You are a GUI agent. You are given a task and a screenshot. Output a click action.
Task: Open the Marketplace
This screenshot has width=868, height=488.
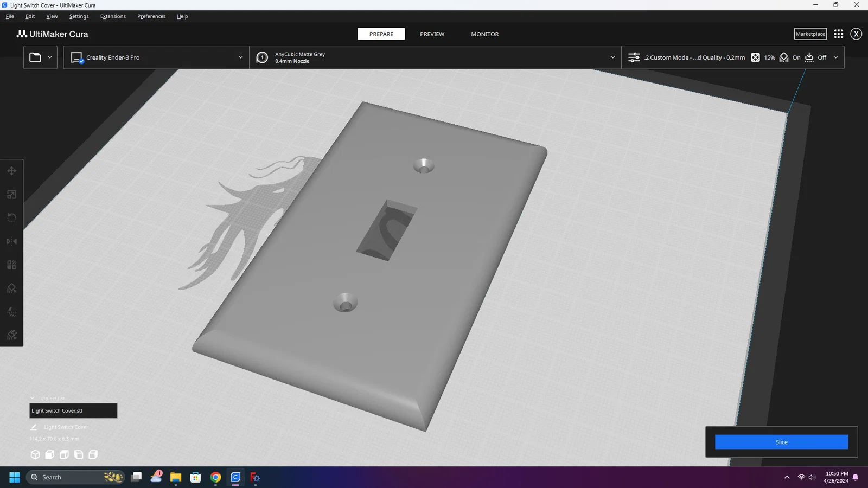(810, 34)
